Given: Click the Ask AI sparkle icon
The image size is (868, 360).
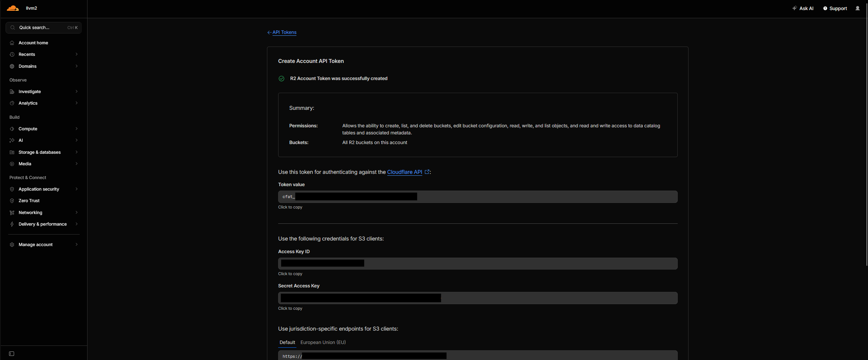Looking at the screenshot, I should click(x=794, y=8).
